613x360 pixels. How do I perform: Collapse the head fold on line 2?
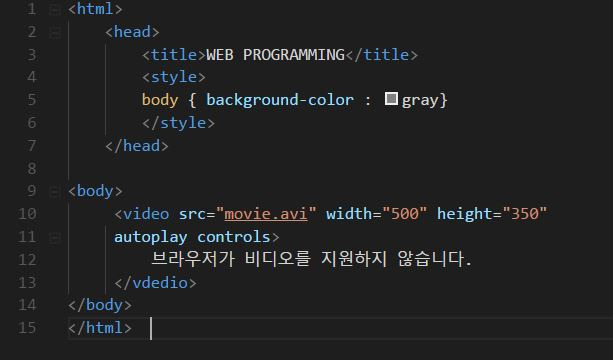[x=55, y=32]
